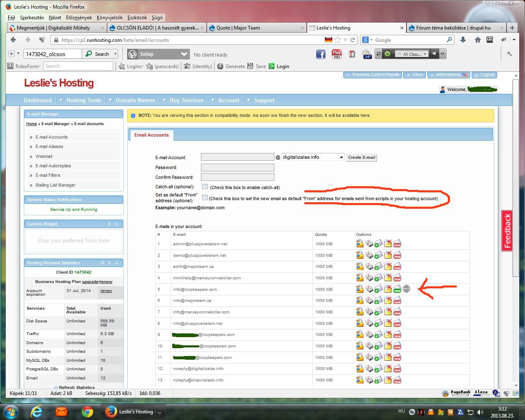Viewport: 525px width, 420px height.
Task: Click the Create E-mail button
Action: point(361,157)
